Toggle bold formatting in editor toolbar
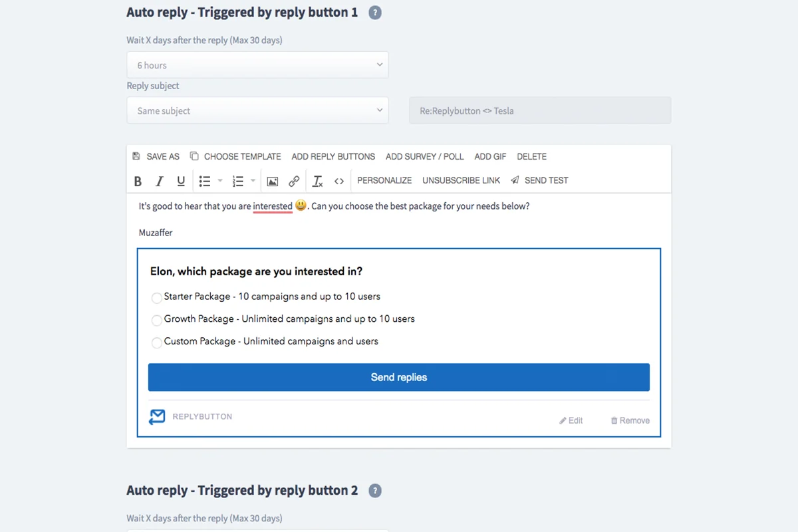 point(138,181)
